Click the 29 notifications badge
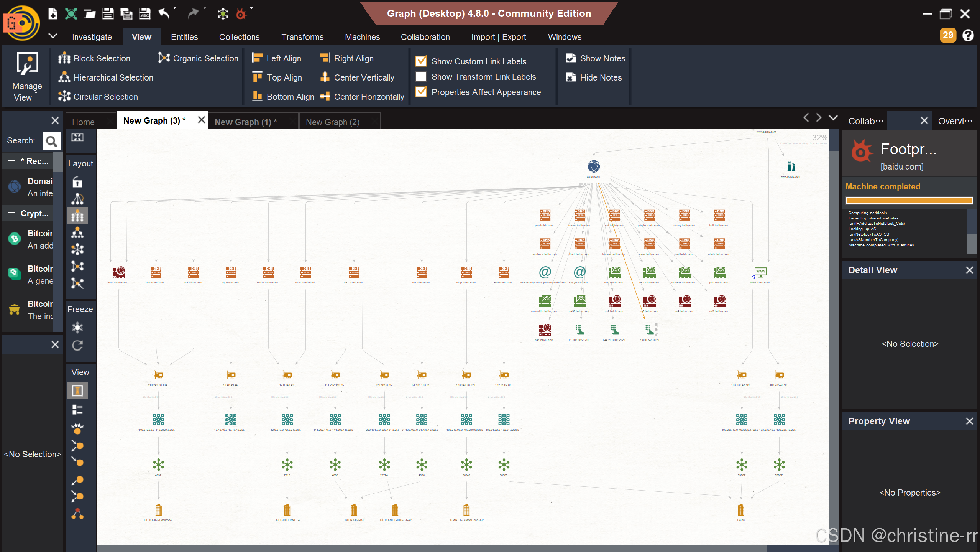 tap(947, 35)
